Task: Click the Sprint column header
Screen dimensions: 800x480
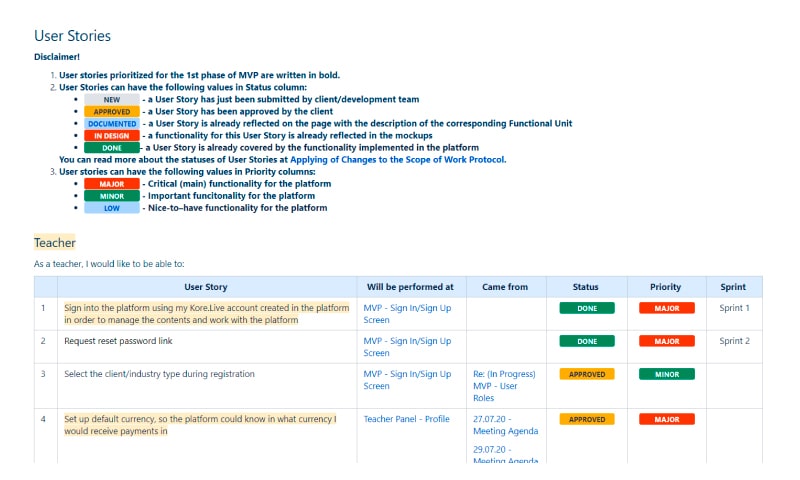Action: (733, 287)
